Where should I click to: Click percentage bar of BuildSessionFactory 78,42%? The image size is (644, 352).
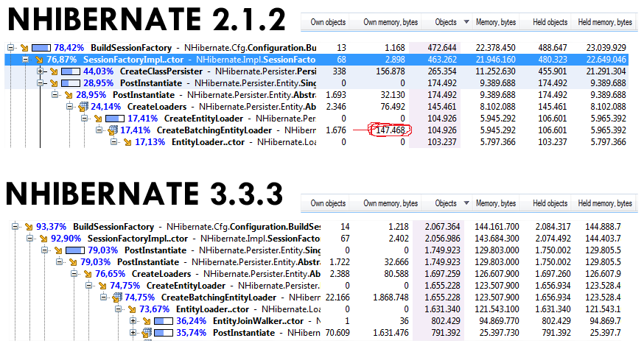pyautogui.click(x=41, y=48)
